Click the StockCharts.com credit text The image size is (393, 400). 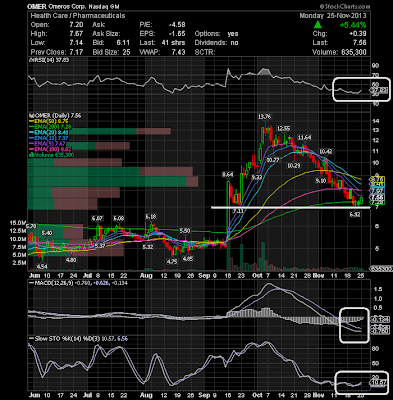[x=345, y=6]
